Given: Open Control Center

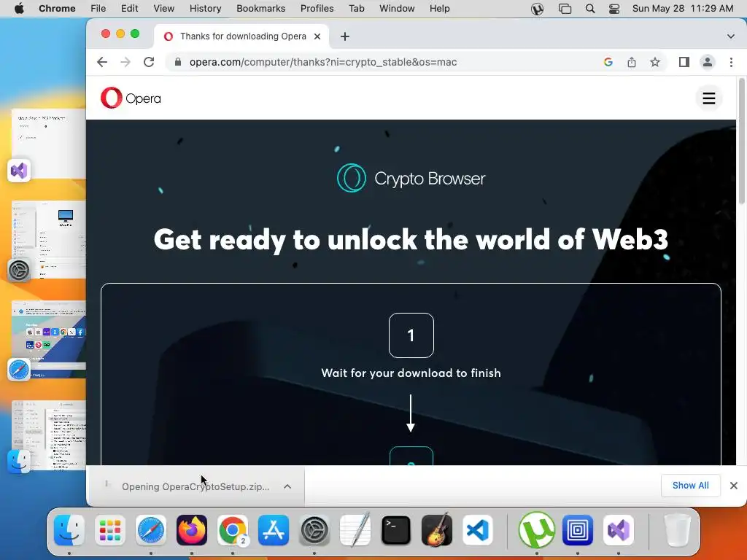Looking at the screenshot, I should [x=614, y=9].
